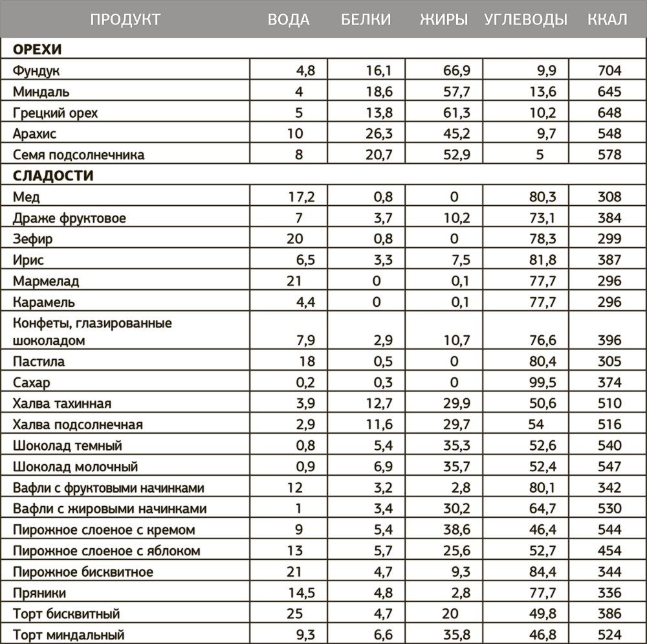Select the ВОДА column header

coord(289,19)
